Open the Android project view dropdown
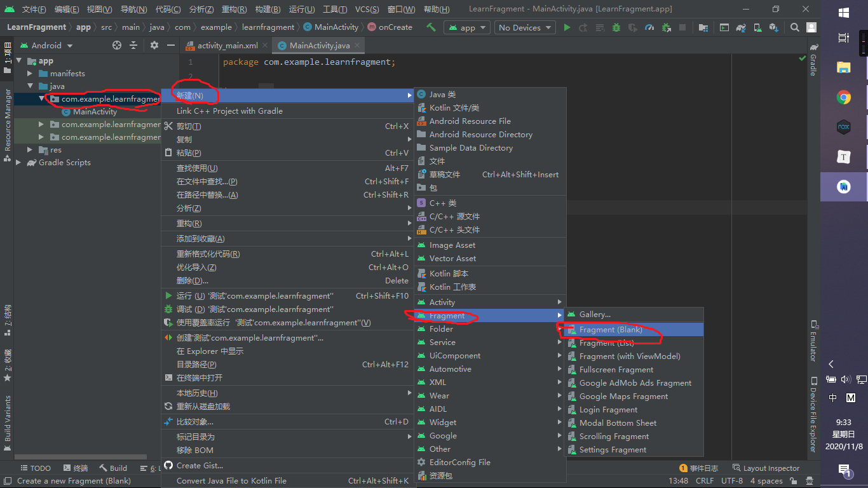 [x=46, y=45]
